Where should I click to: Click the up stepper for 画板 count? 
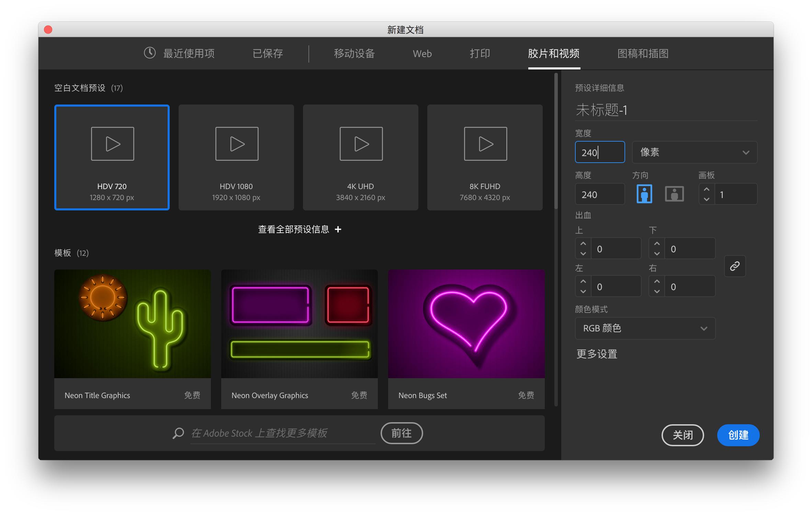click(x=707, y=189)
